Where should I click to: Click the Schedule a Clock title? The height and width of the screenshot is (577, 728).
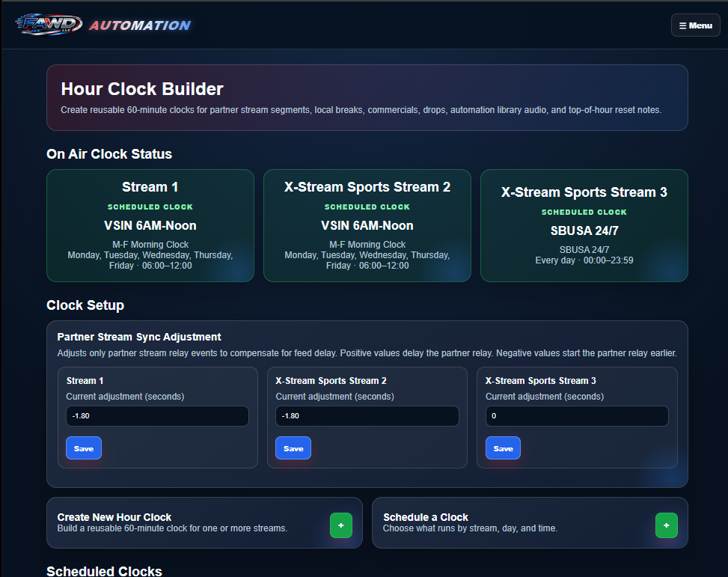[x=425, y=517]
